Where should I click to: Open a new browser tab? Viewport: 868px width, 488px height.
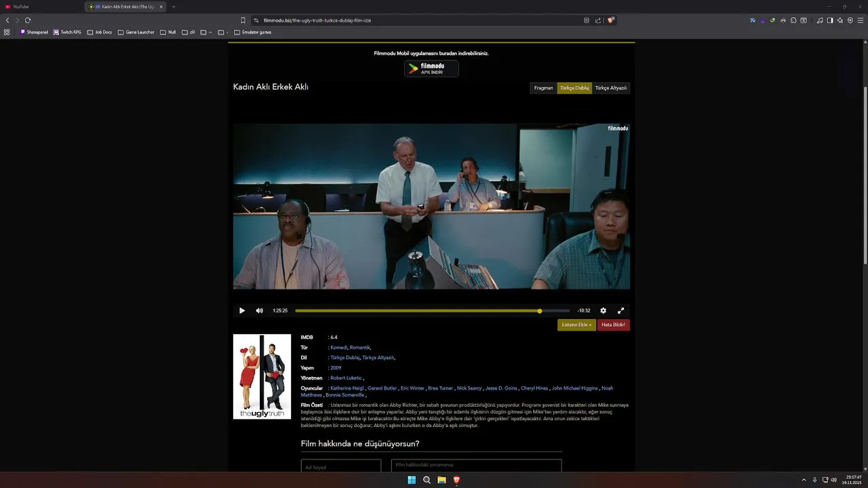pos(173,7)
